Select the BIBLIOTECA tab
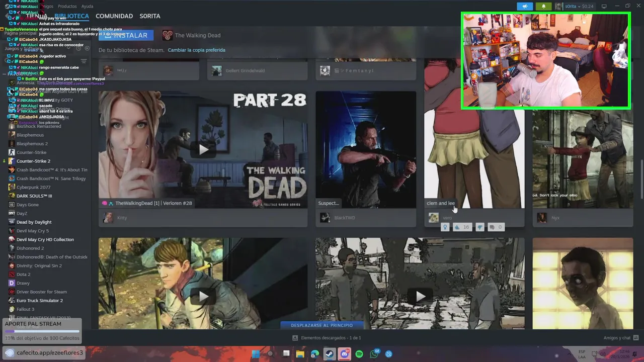644x362 pixels. (71, 16)
